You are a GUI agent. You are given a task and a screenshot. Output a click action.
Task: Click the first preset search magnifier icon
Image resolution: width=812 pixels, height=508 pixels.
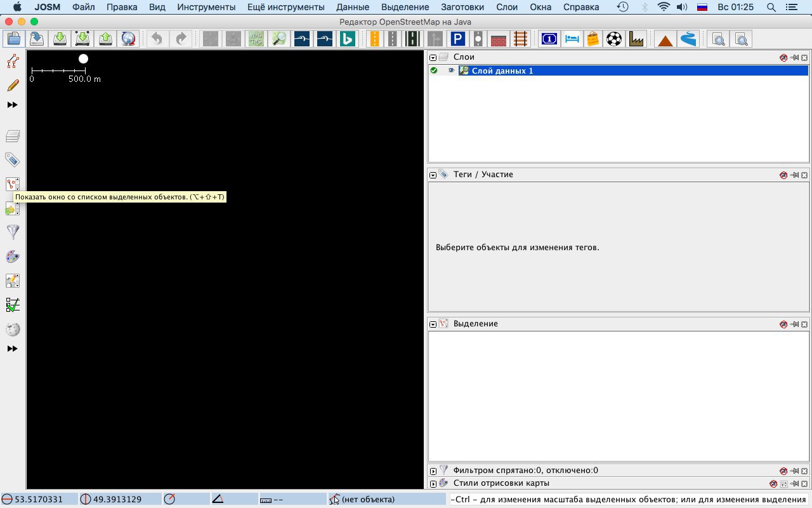[x=719, y=39]
